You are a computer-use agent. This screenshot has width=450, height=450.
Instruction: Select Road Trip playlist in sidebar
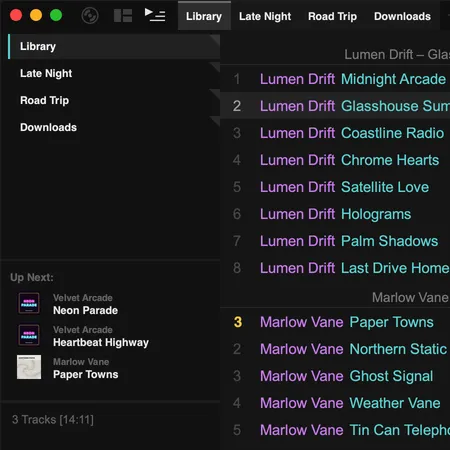point(114,100)
